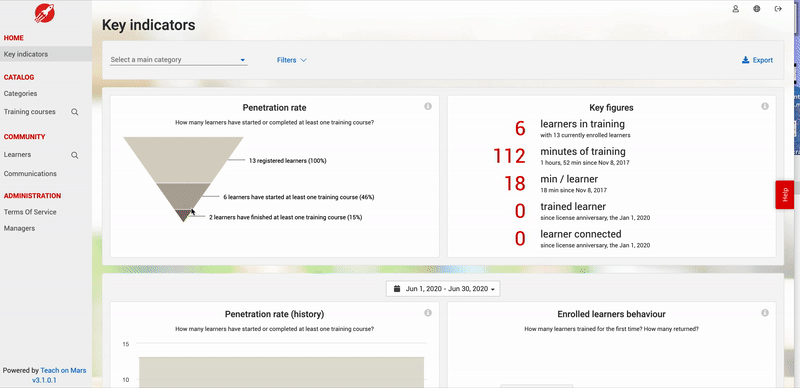Image resolution: width=800 pixels, height=388 pixels.
Task: Open Key indicators in the sidebar
Action: 46,54
